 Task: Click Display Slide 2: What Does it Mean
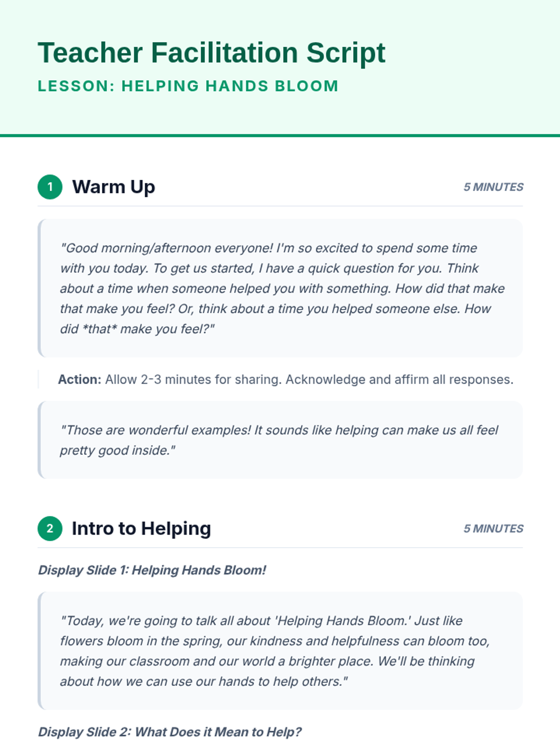pyautogui.click(x=170, y=732)
